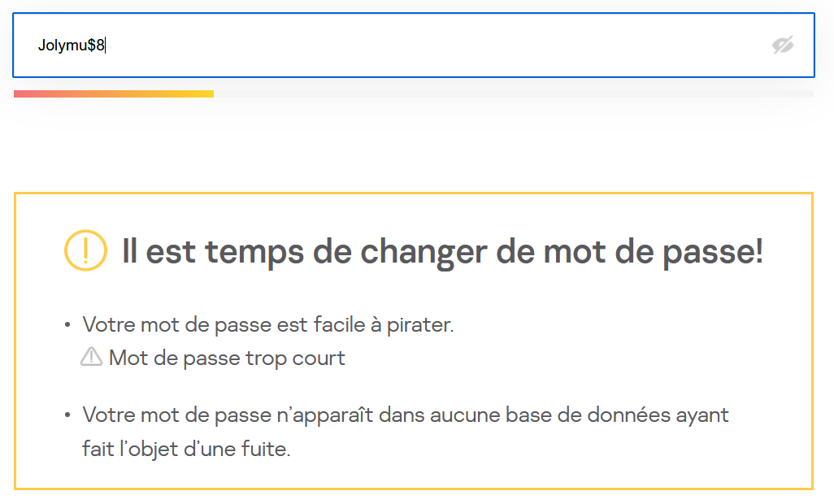This screenshot has width=834, height=504.
Task: Click the headline 'Il est temps de changer de mot de passe!'
Action: (444, 250)
